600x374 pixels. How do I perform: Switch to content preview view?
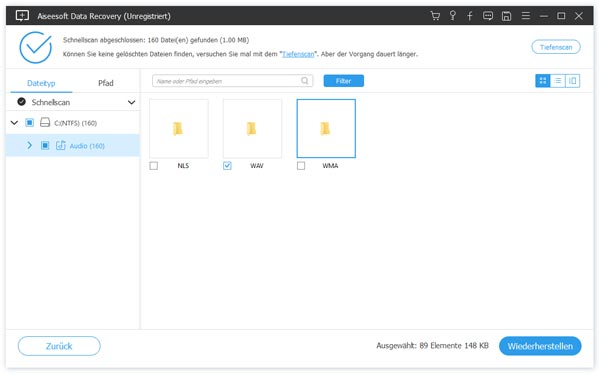(572, 81)
